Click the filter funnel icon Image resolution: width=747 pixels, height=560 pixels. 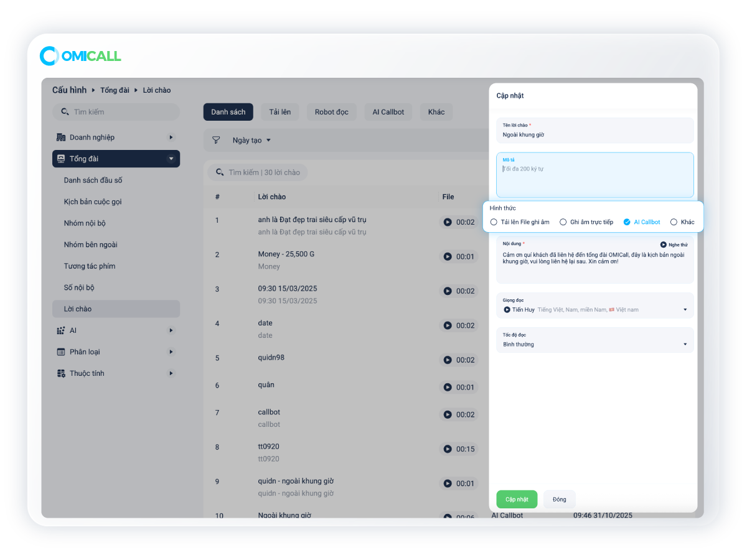point(216,140)
